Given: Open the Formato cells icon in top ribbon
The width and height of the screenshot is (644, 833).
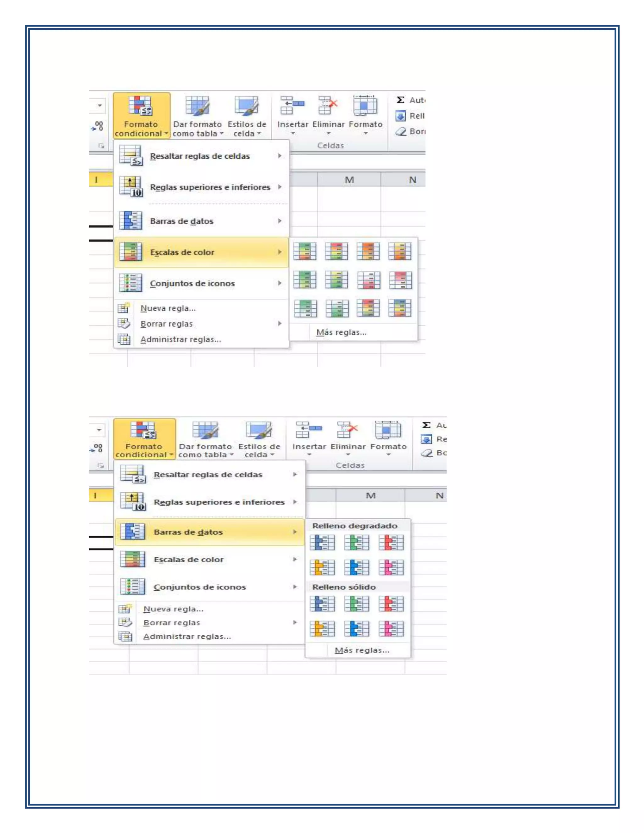Looking at the screenshot, I should (365, 106).
